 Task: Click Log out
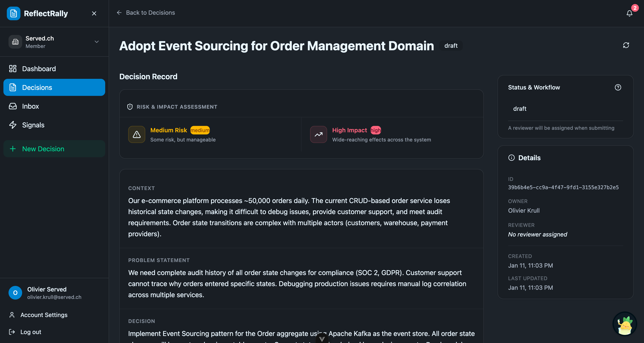30,332
